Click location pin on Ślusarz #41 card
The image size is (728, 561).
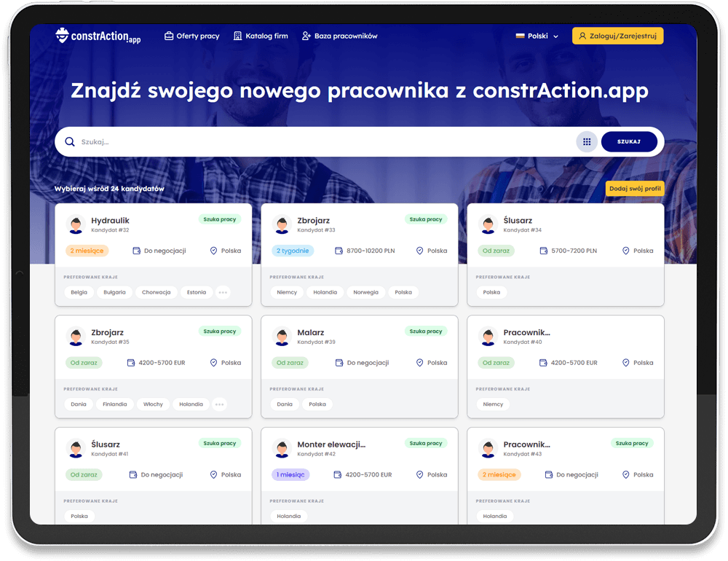pyautogui.click(x=213, y=474)
